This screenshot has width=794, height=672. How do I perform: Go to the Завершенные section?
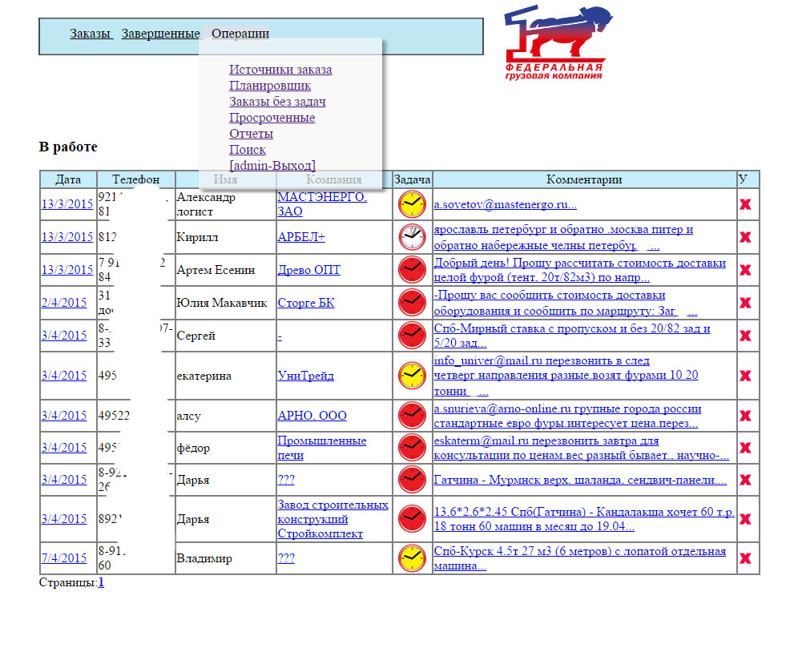click(x=161, y=34)
